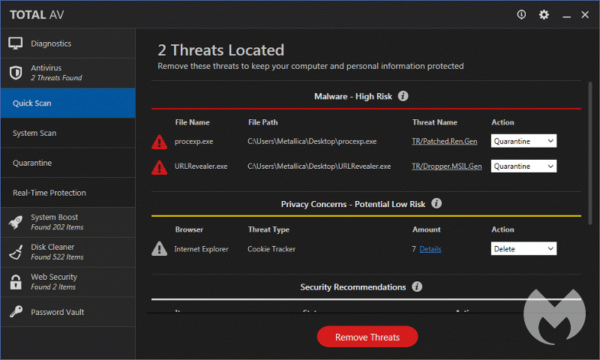Image resolution: width=600 pixels, height=360 pixels.
Task: Select the Antivirus shield icon
Action: pyautogui.click(x=15, y=73)
